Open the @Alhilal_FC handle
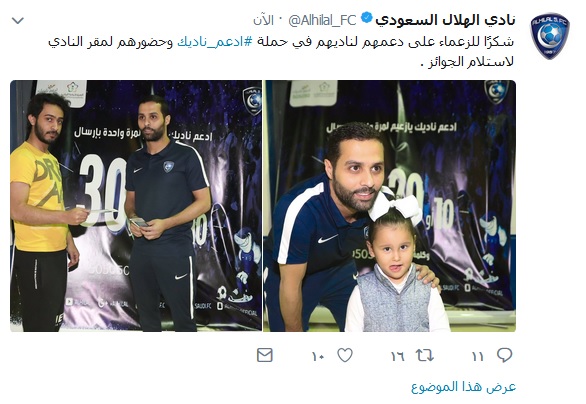 pyautogui.click(x=322, y=20)
